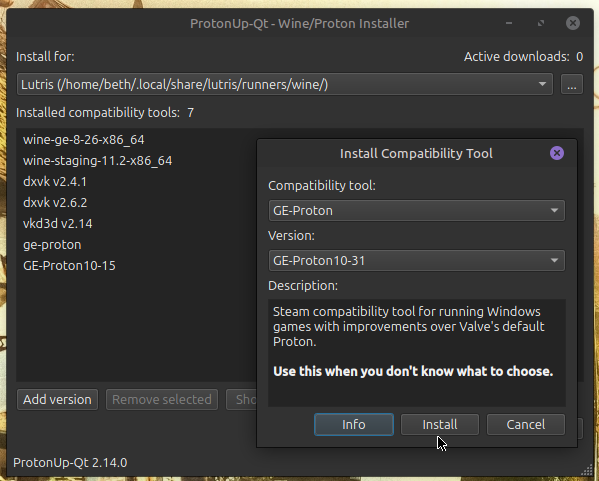The image size is (599, 481).
Task: Maximize the ProtonUp-Qt window
Action: point(541,23)
